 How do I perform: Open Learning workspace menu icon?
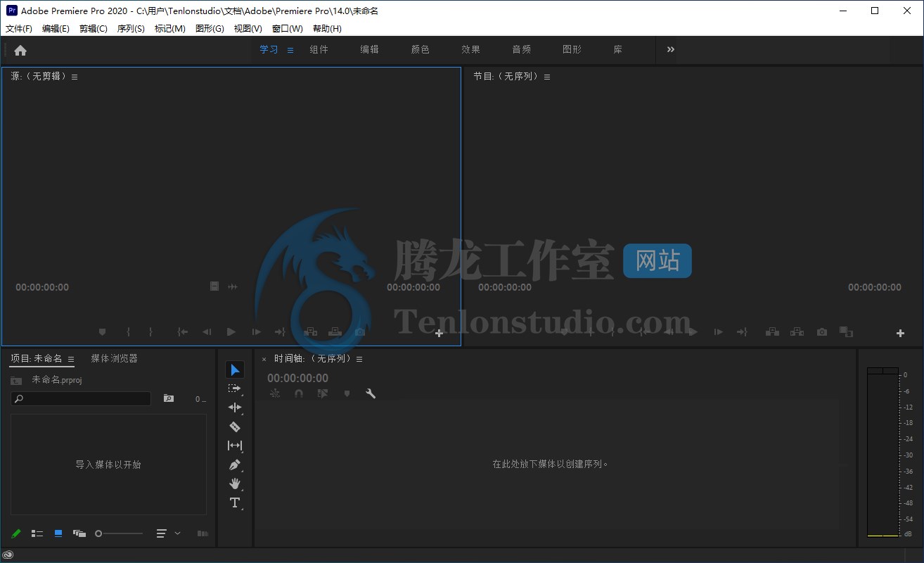point(290,50)
